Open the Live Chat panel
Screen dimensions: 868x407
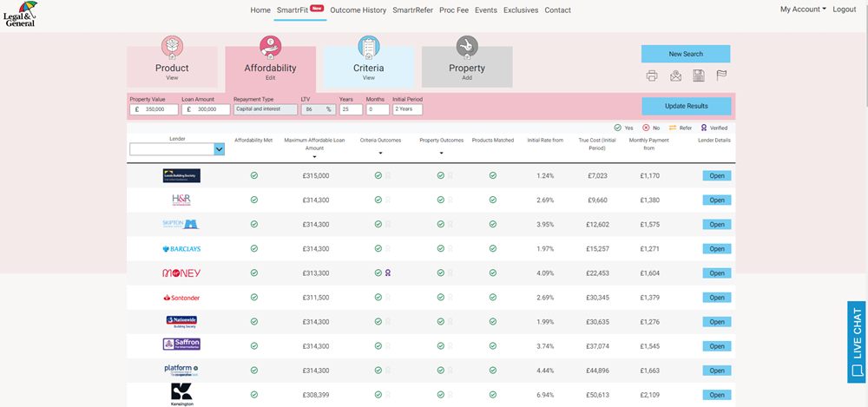pyautogui.click(x=857, y=342)
